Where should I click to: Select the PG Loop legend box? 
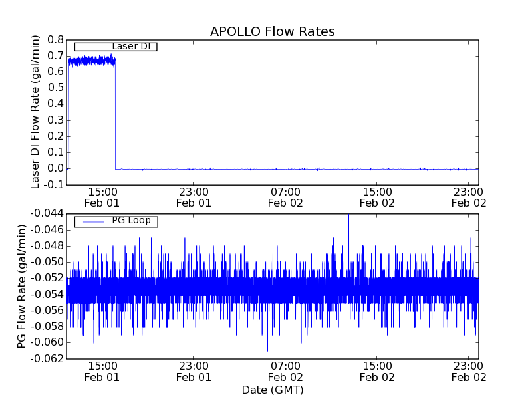(116, 221)
